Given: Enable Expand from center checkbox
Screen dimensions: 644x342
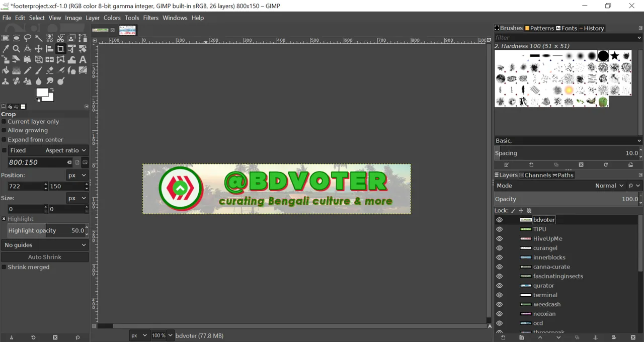Looking at the screenshot, I should (x=4, y=140).
